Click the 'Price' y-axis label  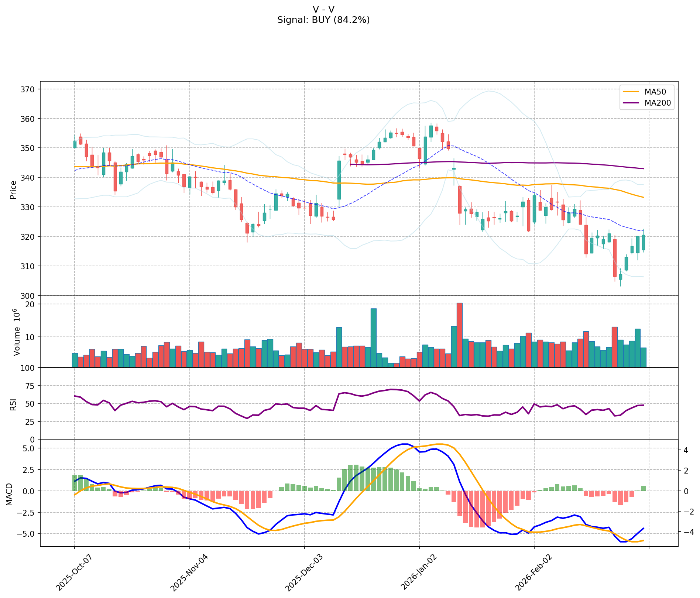pos(13,189)
